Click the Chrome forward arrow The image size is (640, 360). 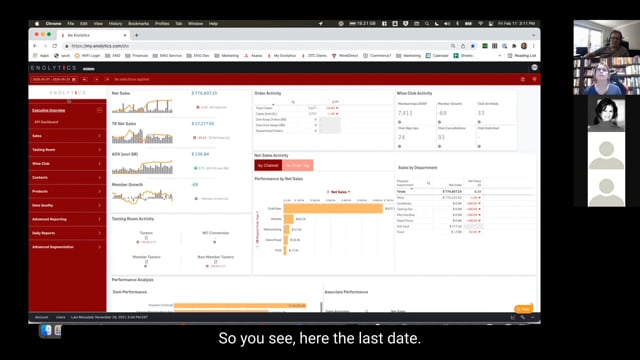[x=45, y=46]
